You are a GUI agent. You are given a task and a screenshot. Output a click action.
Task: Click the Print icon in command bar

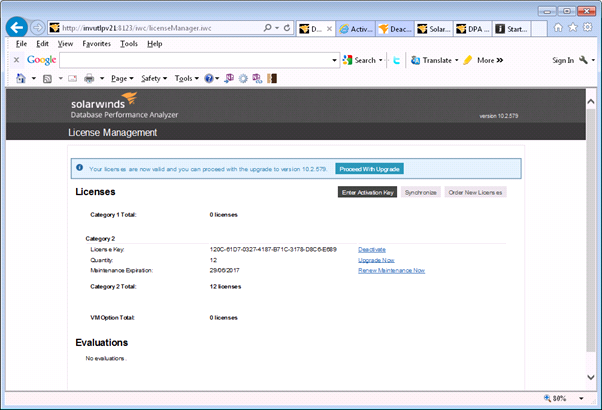89,78
